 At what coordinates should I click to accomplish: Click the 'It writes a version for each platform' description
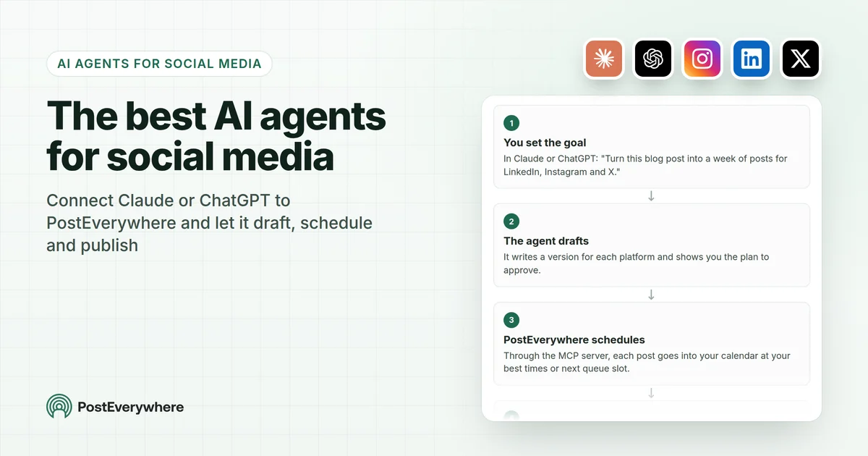[x=636, y=263]
